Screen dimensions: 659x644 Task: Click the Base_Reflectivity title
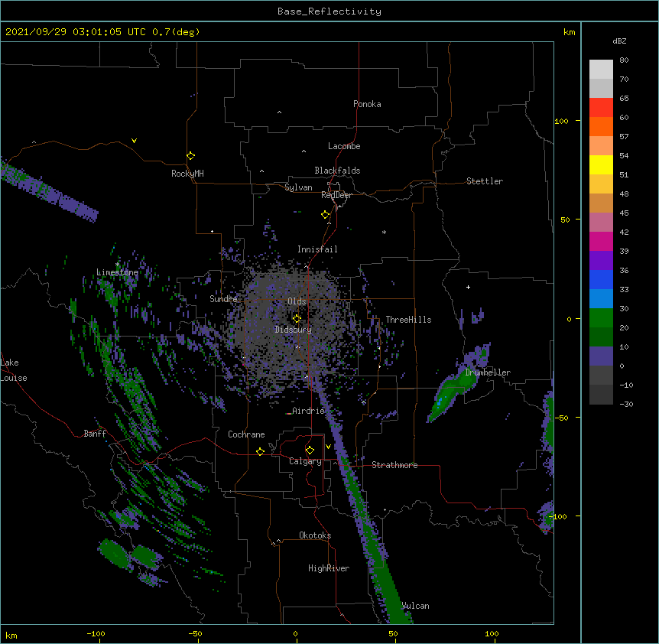[329, 11]
